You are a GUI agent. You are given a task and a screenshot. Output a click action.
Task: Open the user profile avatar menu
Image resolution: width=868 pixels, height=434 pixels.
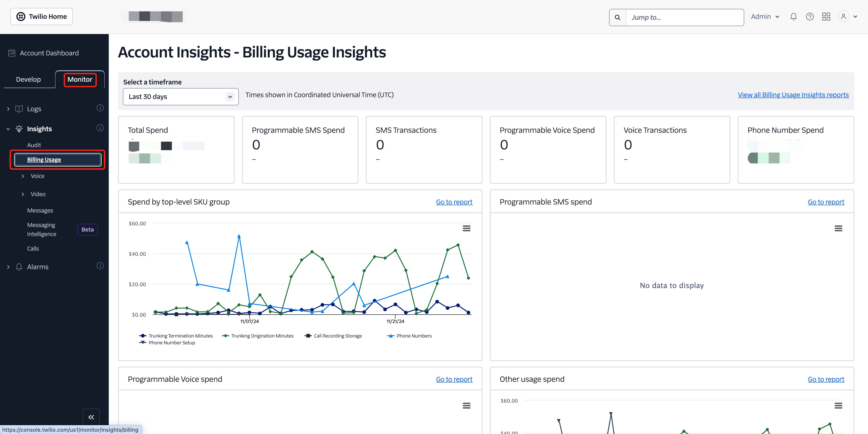coord(843,17)
